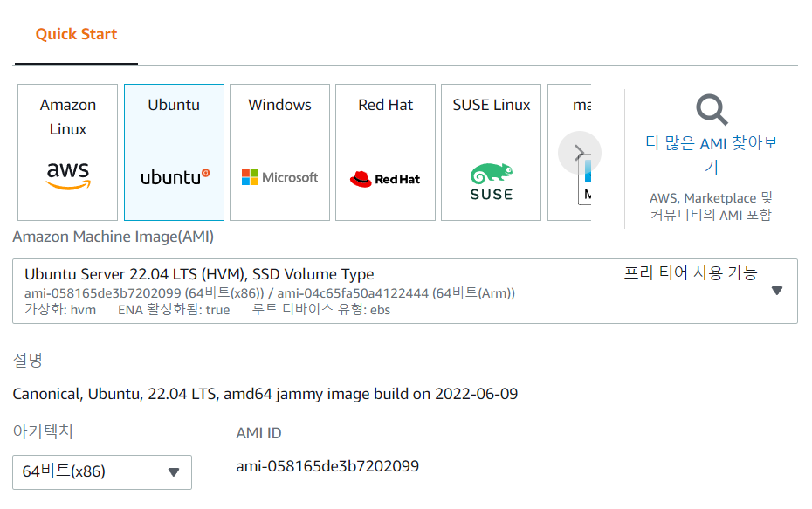
Task: Open the Ubuntu Server 22.04 LTS AMI dropdown
Action: click(405, 291)
